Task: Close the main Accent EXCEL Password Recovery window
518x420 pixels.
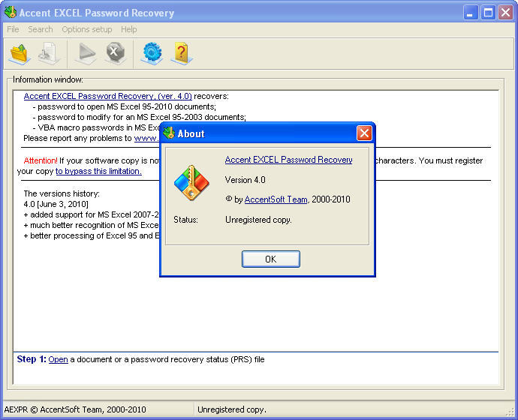Action: [x=505, y=13]
